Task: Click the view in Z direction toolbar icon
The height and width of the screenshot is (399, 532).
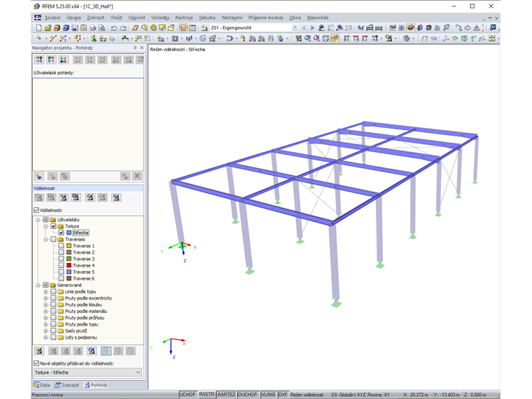Action: 365,38
